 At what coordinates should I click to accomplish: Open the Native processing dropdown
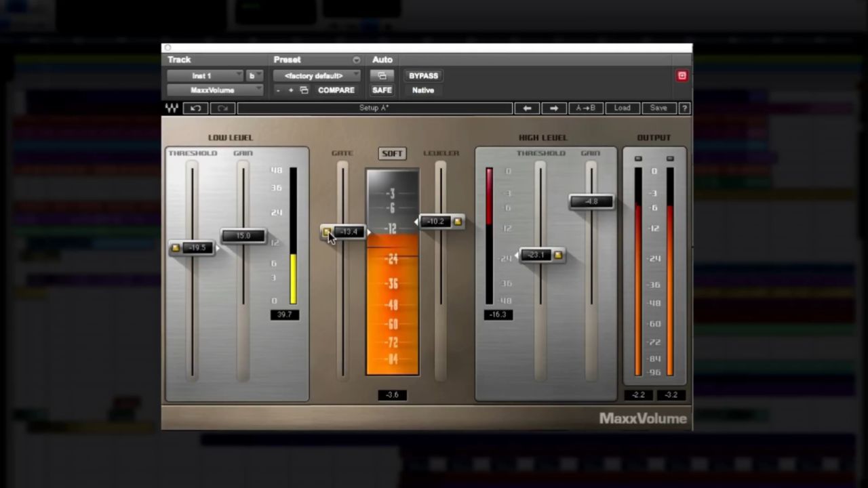[x=422, y=90]
